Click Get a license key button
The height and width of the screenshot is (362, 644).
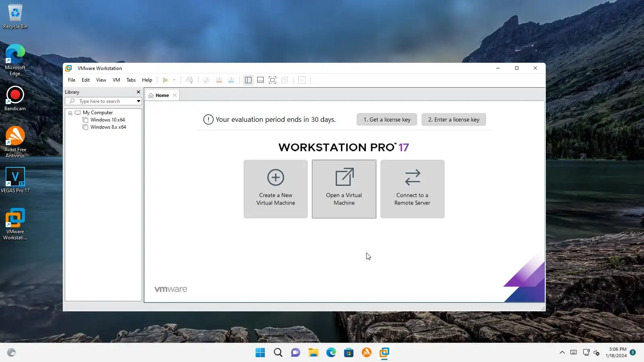387,119
